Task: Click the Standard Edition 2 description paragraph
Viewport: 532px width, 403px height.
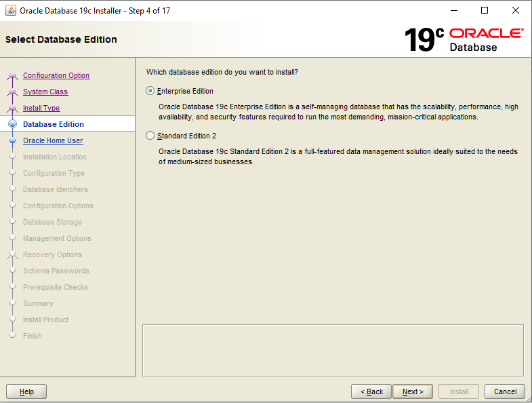Action: pos(338,156)
